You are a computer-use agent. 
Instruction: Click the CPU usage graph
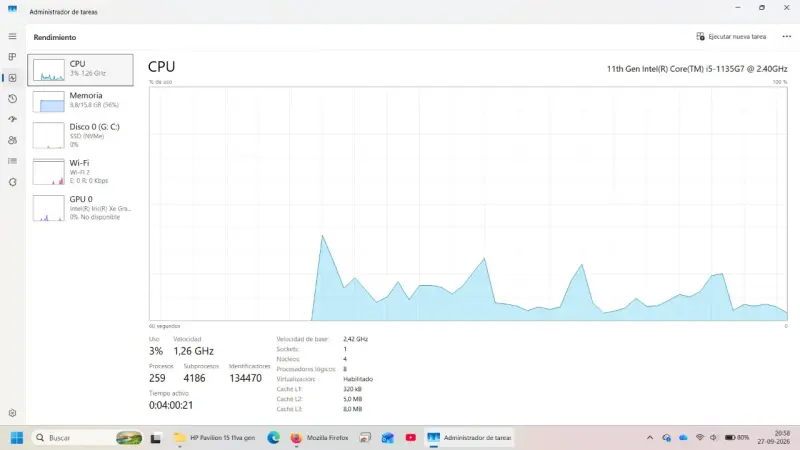click(468, 204)
